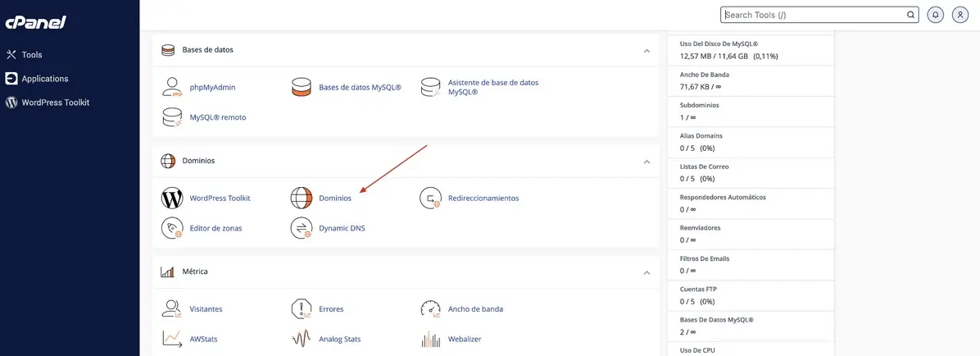The width and height of the screenshot is (980, 356).
Task: Open the Webalizer link
Action: click(x=465, y=339)
